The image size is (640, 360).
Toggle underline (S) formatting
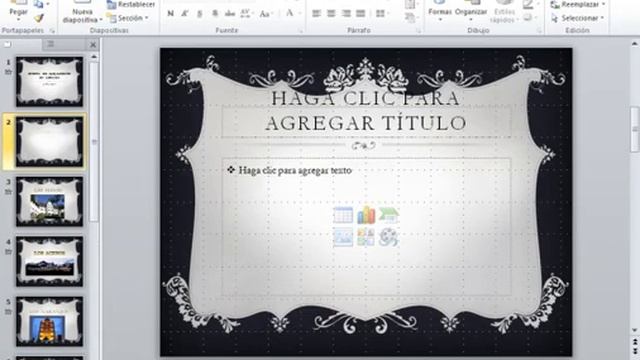(x=200, y=13)
